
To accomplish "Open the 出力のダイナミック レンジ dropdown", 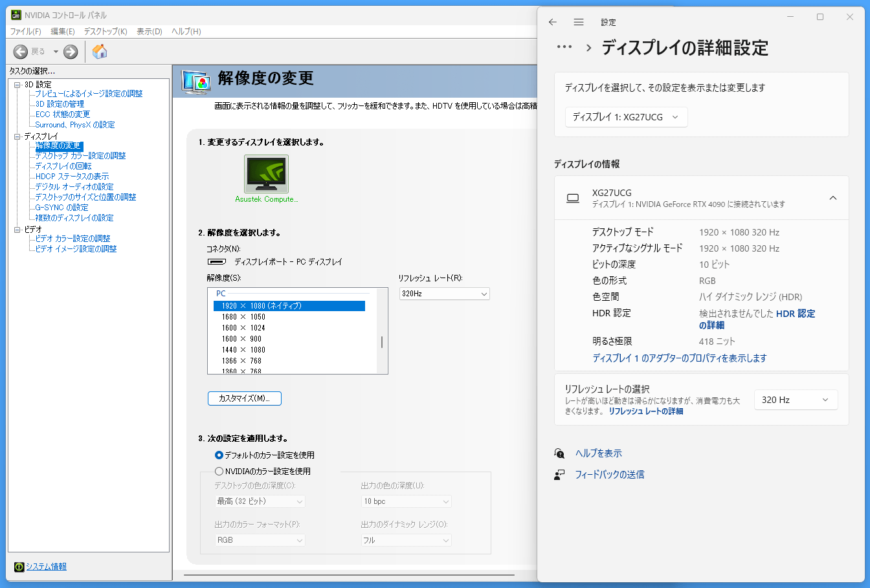I will point(407,540).
